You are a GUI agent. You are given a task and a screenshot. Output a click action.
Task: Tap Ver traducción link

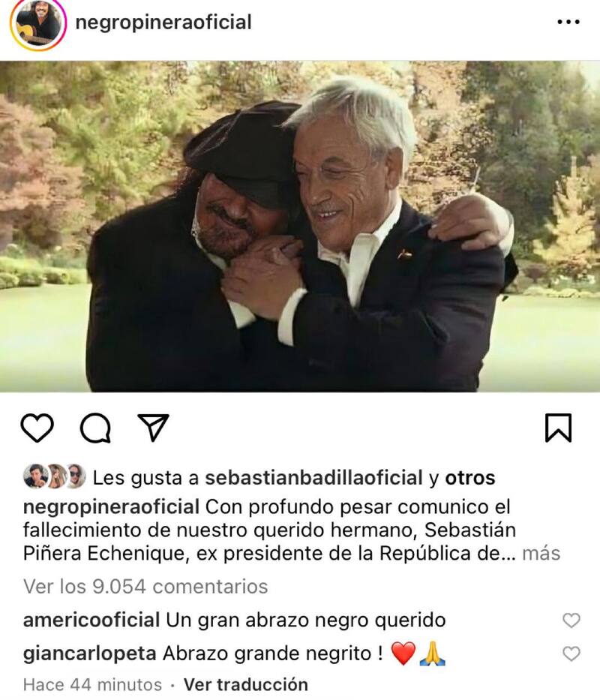click(x=246, y=684)
